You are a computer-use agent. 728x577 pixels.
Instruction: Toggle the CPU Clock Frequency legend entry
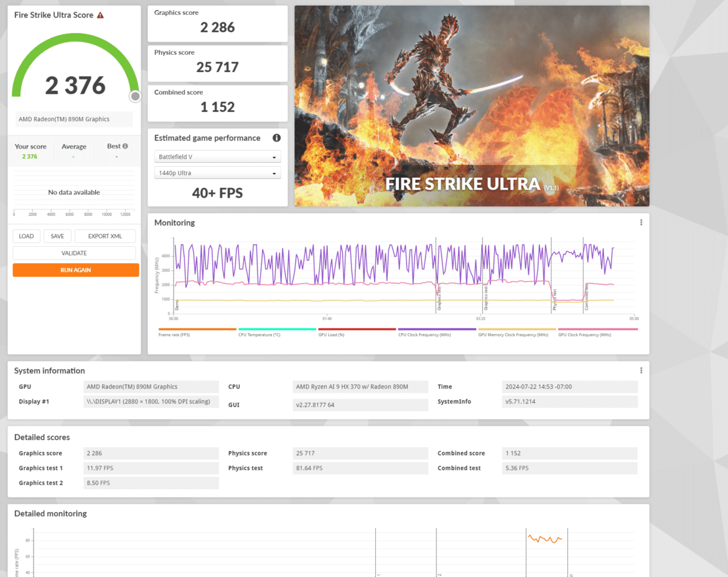(437, 333)
